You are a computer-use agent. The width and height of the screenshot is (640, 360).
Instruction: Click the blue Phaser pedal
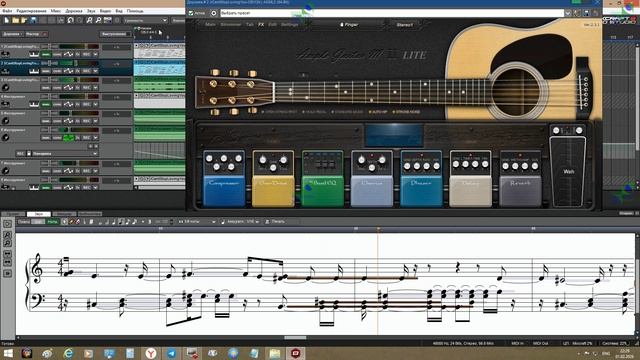click(x=421, y=178)
